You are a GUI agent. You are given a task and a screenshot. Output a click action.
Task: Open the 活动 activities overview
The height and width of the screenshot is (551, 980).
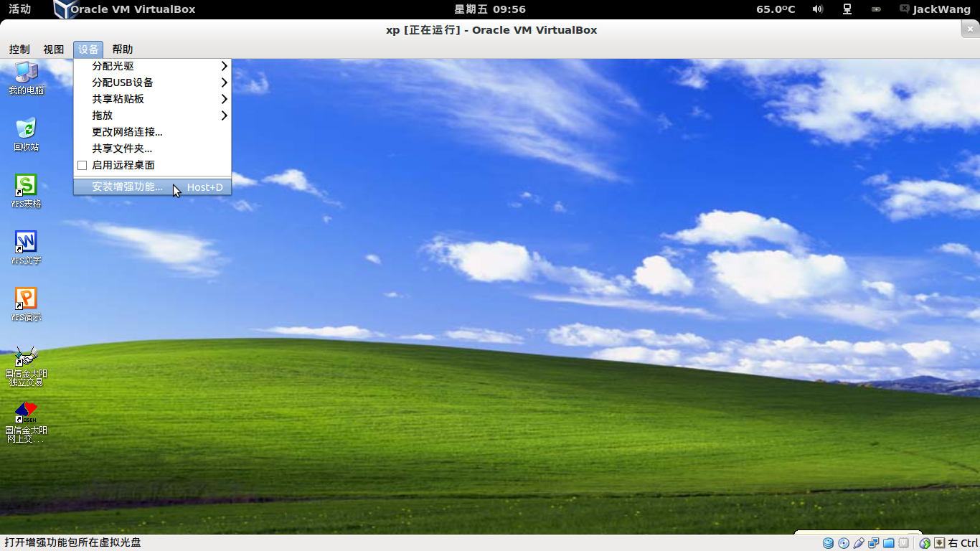(19, 9)
